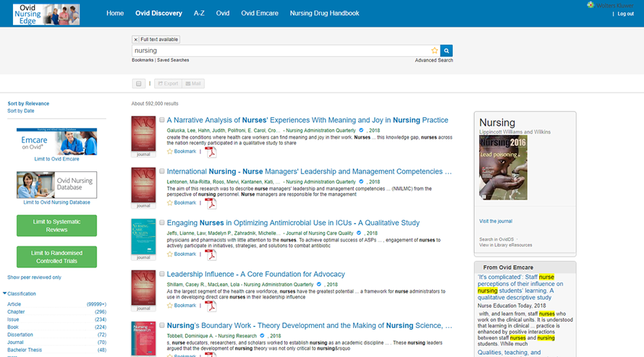Click the Emcare on Ovid banner image
644x357 pixels.
pyautogui.click(x=56, y=142)
